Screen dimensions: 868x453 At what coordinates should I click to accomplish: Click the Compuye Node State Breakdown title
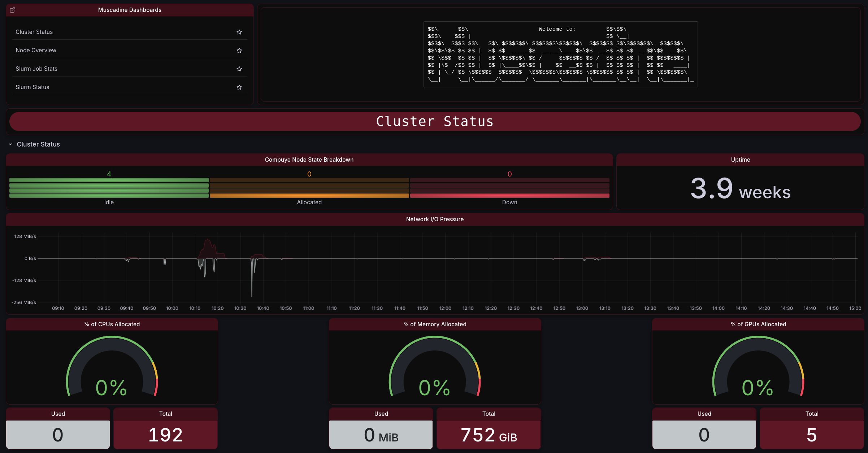(309, 160)
